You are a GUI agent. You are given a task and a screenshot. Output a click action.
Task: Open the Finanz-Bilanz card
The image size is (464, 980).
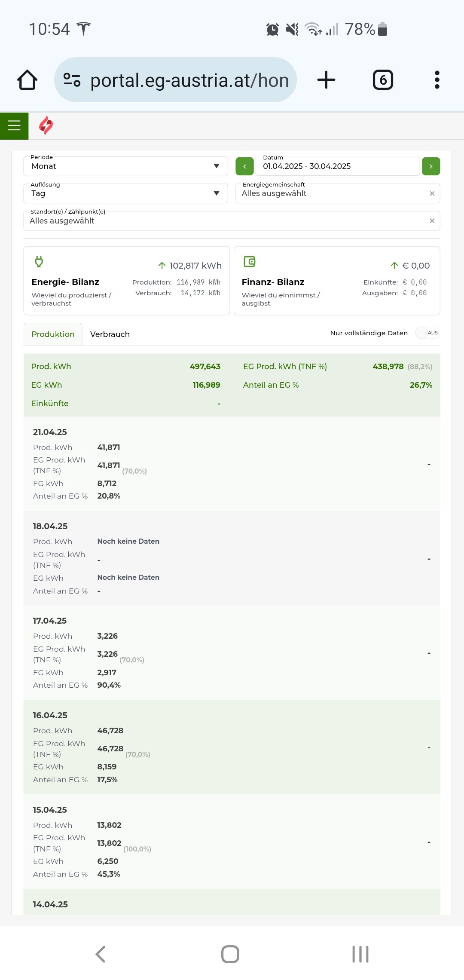click(x=336, y=281)
